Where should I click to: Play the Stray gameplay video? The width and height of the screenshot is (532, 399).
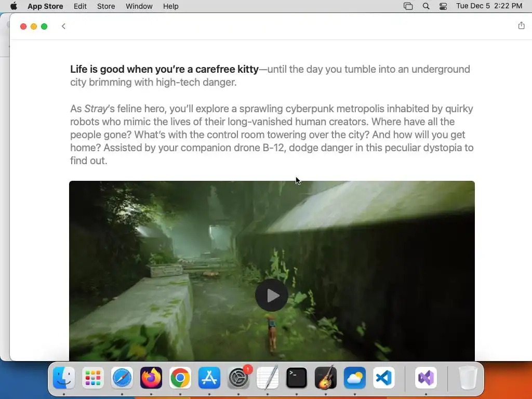coord(271,295)
